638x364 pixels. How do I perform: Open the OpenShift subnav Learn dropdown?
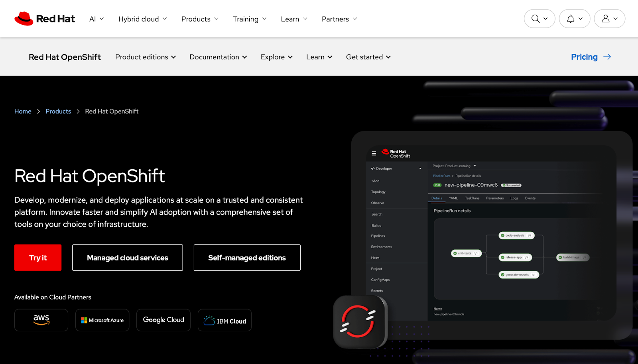pyautogui.click(x=319, y=57)
